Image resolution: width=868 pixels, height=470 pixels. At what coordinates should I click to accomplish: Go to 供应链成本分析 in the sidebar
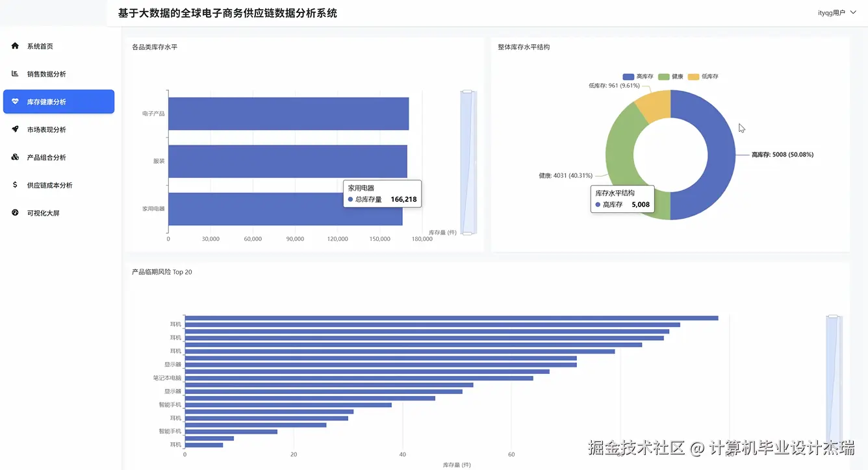pos(58,186)
